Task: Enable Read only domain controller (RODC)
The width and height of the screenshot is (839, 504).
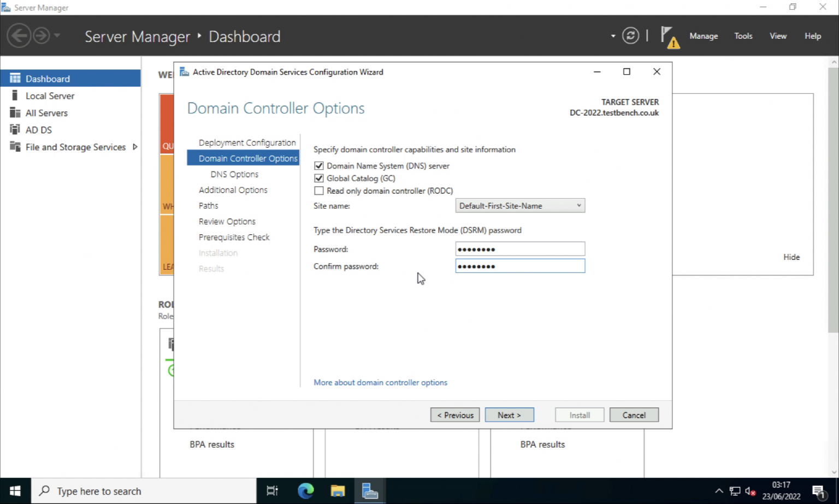Action: pyautogui.click(x=319, y=191)
